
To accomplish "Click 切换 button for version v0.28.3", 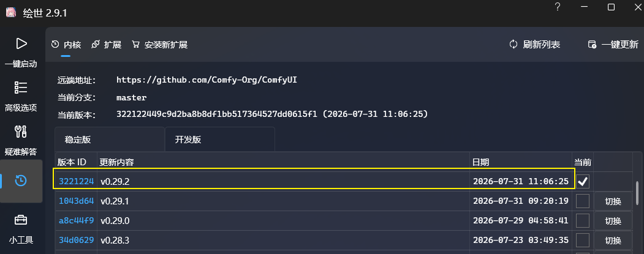I will (613, 241).
